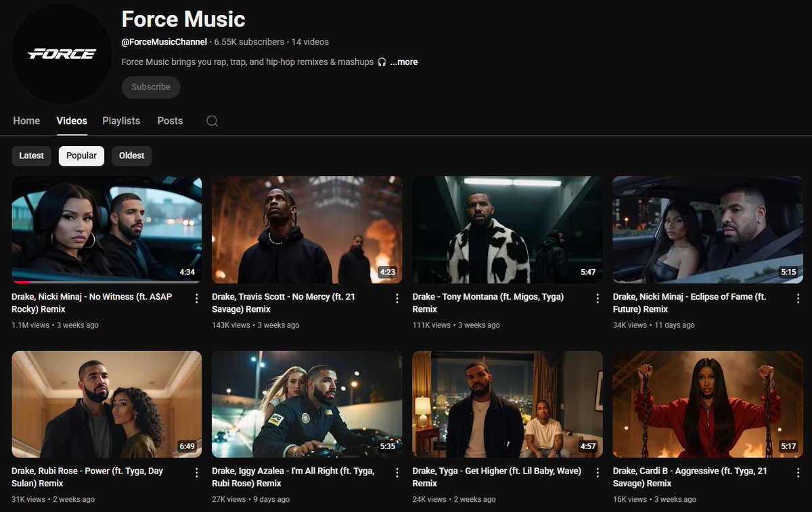The width and height of the screenshot is (812, 512).
Task: Sort videos by Latest chip
Action: point(31,156)
